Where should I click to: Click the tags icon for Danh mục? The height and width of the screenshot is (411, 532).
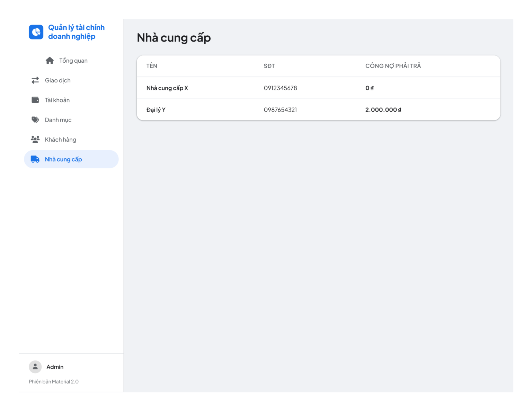pyautogui.click(x=35, y=120)
